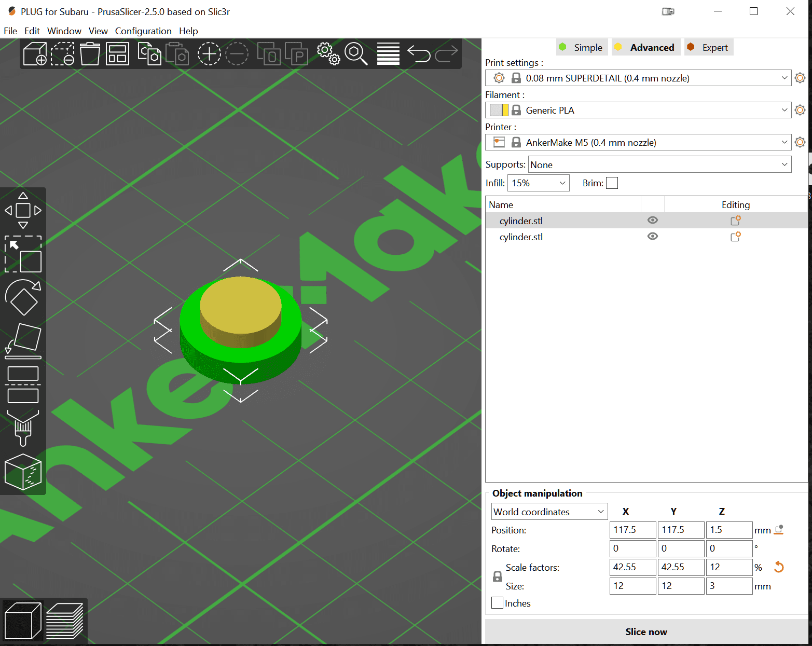
Task: Select the Rotate gizmo tool
Action: click(23, 297)
